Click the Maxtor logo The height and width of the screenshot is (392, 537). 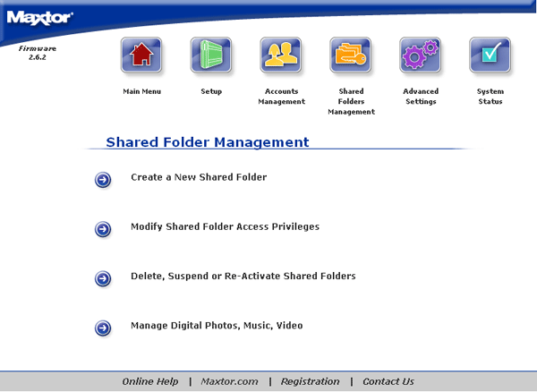[x=39, y=18]
